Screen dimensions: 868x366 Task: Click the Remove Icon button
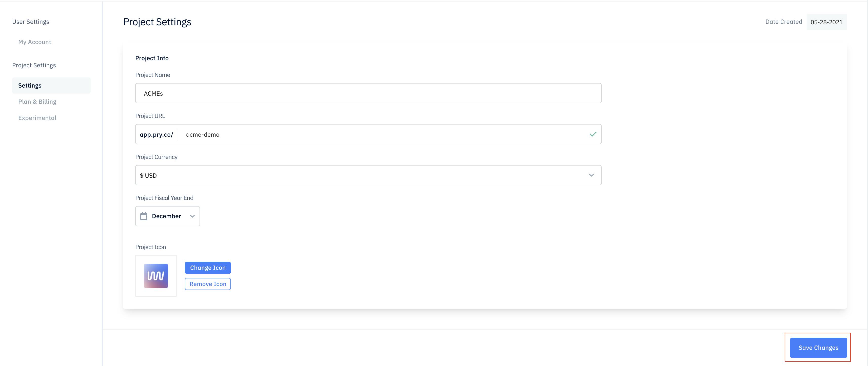coord(208,284)
